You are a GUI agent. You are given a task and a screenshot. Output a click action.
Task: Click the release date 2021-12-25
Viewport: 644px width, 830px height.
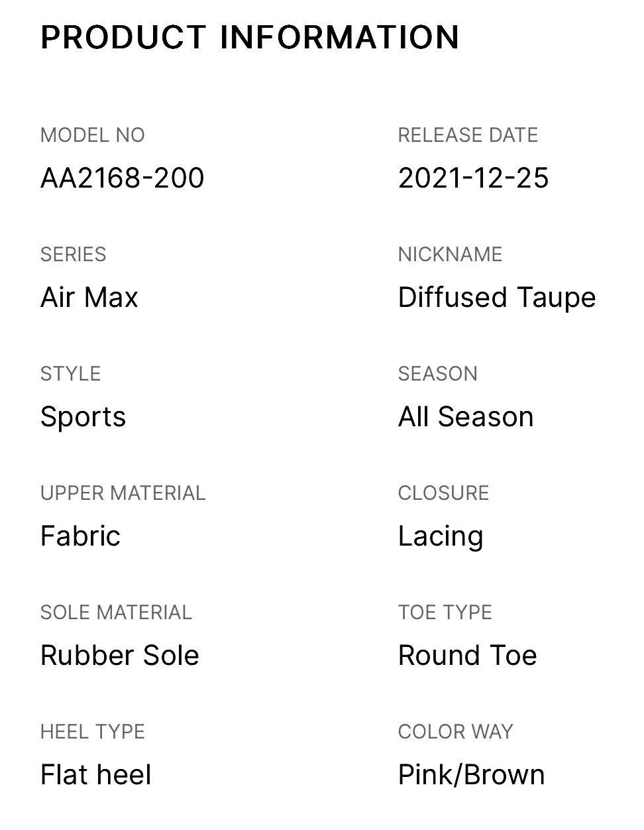click(473, 178)
